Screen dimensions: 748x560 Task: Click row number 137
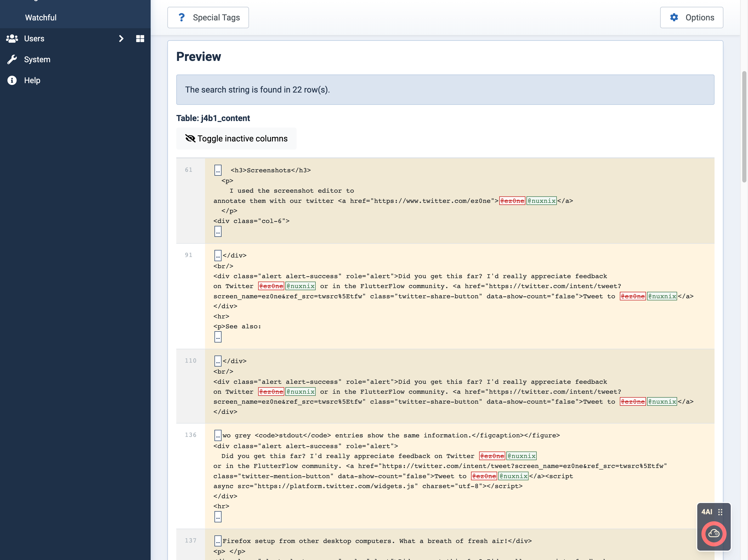(x=190, y=540)
